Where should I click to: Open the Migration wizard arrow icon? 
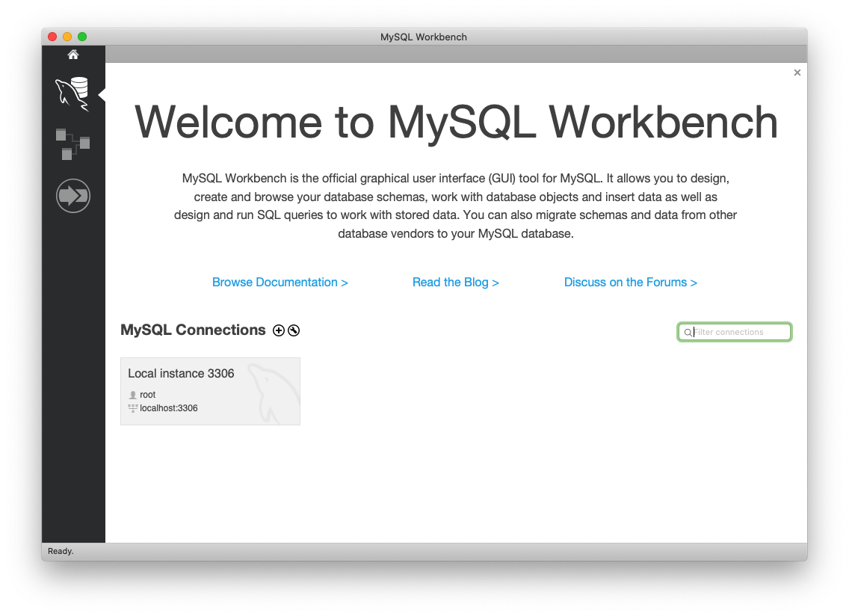pos(73,196)
